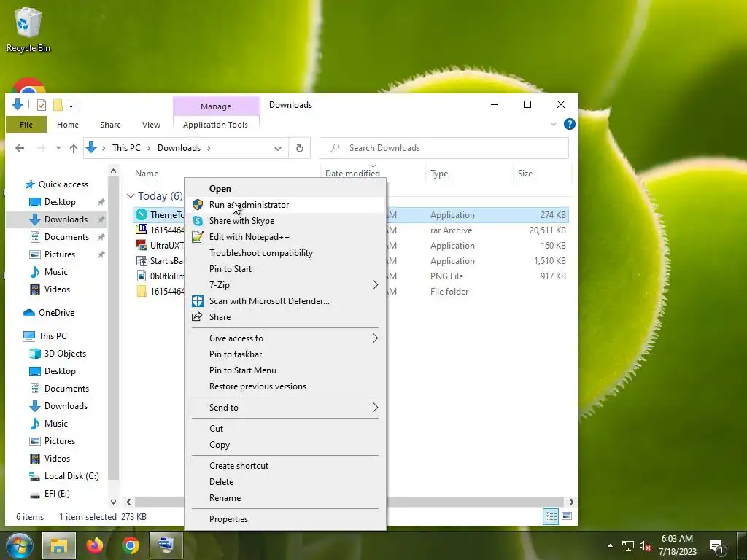The width and height of the screenshot is (747, 560).
Task: Choose Rename in the context menu
Action: pyautogui.click(x=225, y=498)
